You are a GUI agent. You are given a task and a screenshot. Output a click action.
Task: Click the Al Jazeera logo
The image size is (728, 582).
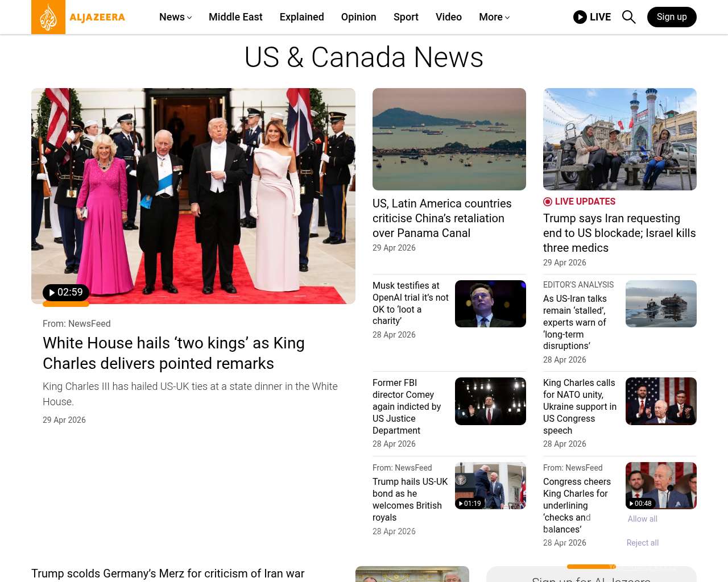pos(78,17)
